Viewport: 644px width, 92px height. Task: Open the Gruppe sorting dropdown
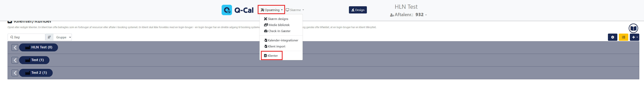point(63,37)
